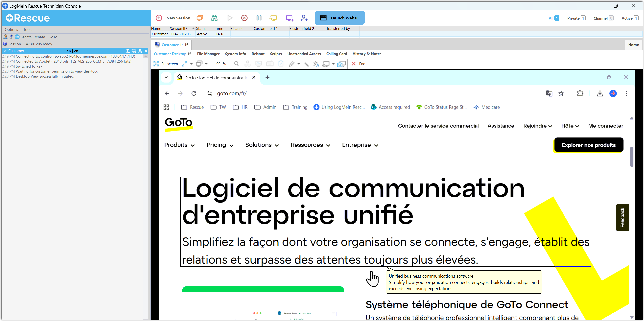644x321 pixels.
Task: Click the red cancel session icon
Action: [x=244, y=18]
